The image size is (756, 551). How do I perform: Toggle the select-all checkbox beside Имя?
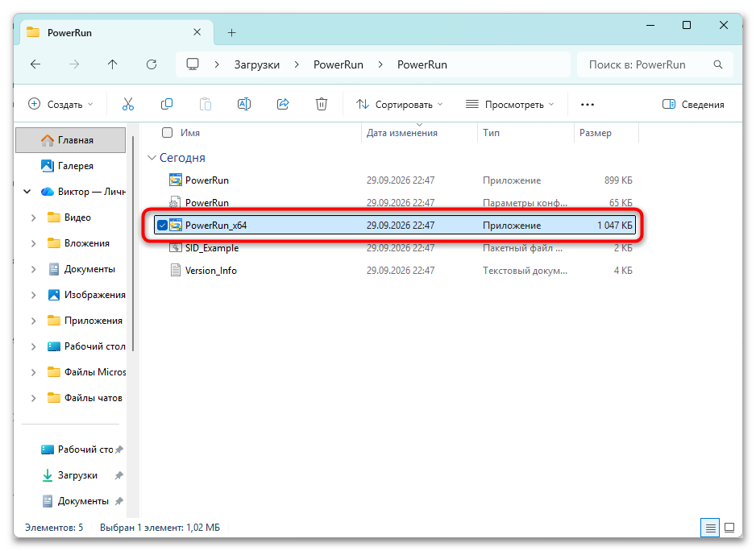[168, 133]
